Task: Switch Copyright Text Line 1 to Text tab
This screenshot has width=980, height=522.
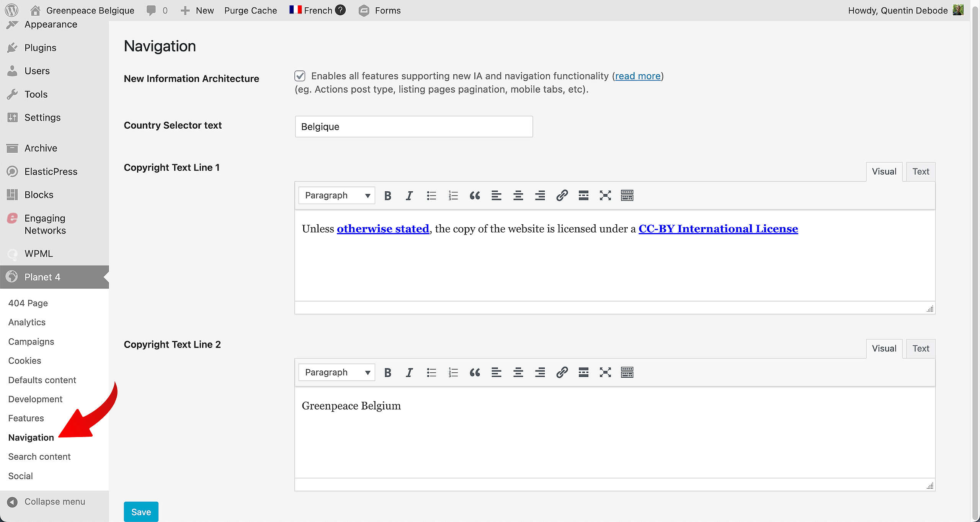Action: click(x=921, y=171)
